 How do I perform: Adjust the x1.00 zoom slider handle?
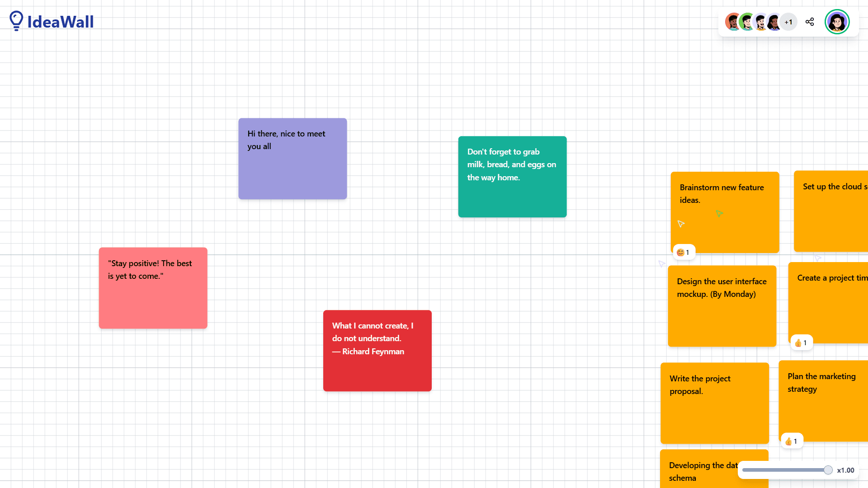828,470
